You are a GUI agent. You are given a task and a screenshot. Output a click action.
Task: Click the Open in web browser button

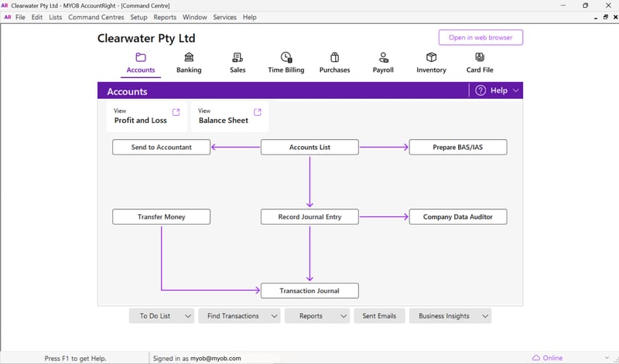coord(480,37)
